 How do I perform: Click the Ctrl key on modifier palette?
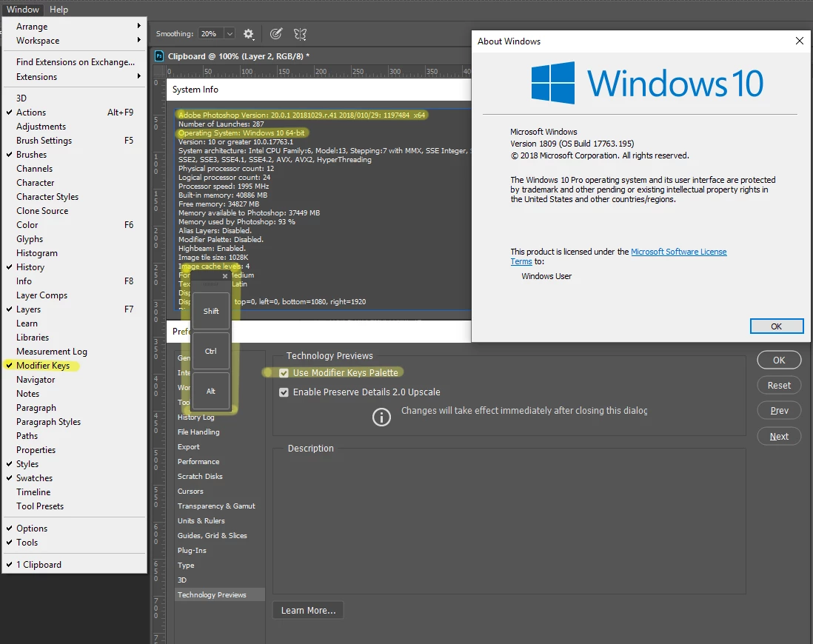tap(211, 351)
